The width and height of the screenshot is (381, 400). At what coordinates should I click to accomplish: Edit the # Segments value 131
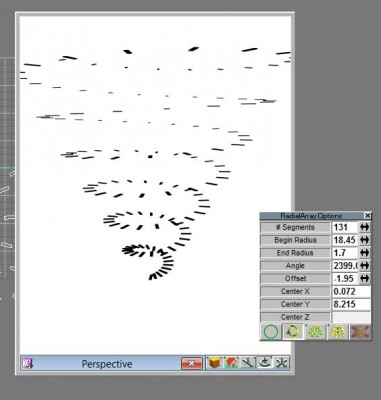[345, 227]
